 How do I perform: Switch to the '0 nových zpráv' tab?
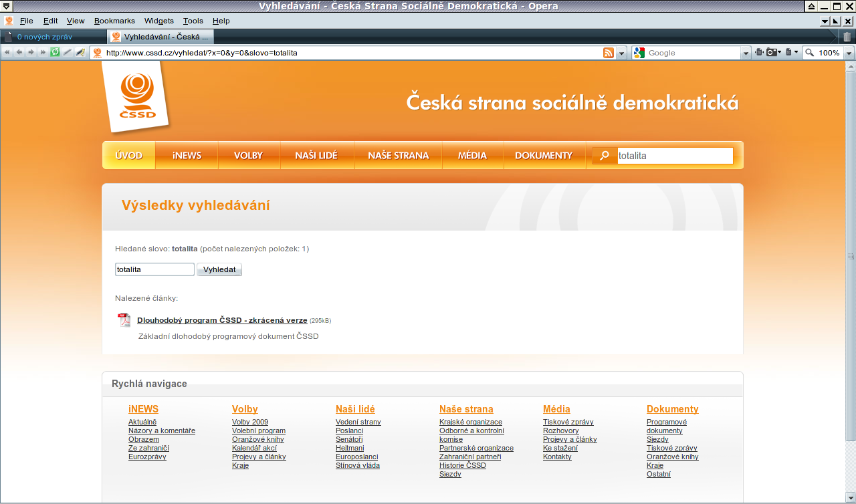click(x=53, y=37)
